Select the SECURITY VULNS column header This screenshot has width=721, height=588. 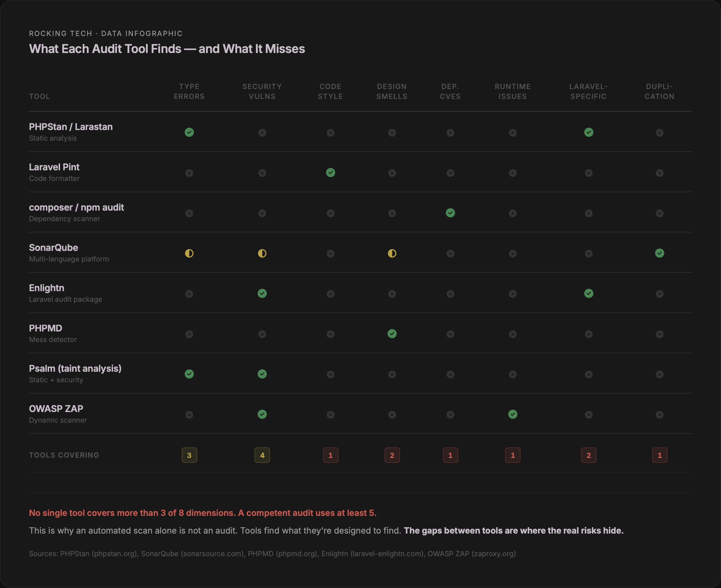coord(262,91)
